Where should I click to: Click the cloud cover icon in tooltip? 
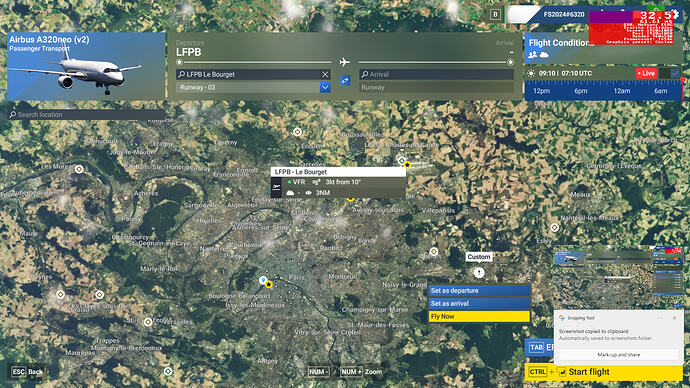[x=290, y=193]
